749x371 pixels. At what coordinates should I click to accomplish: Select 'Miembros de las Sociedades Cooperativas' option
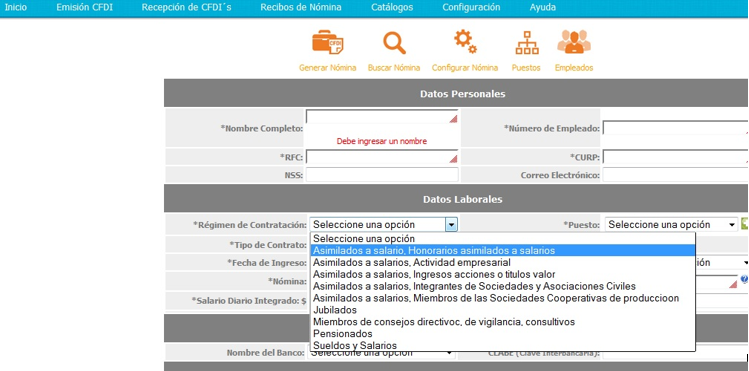click(502, 298)
